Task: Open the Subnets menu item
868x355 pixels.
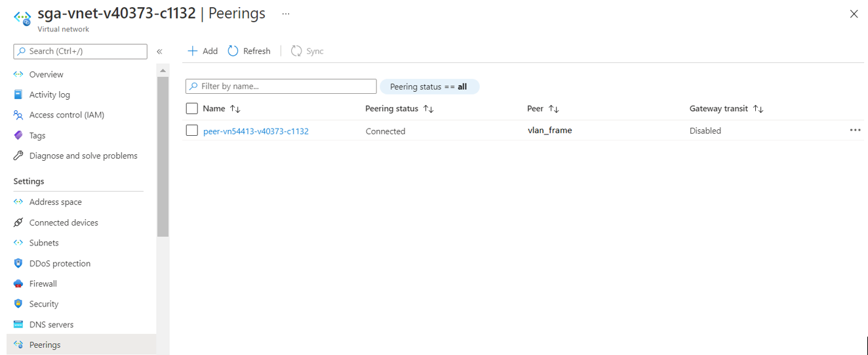Action: [x=44, y=243]
